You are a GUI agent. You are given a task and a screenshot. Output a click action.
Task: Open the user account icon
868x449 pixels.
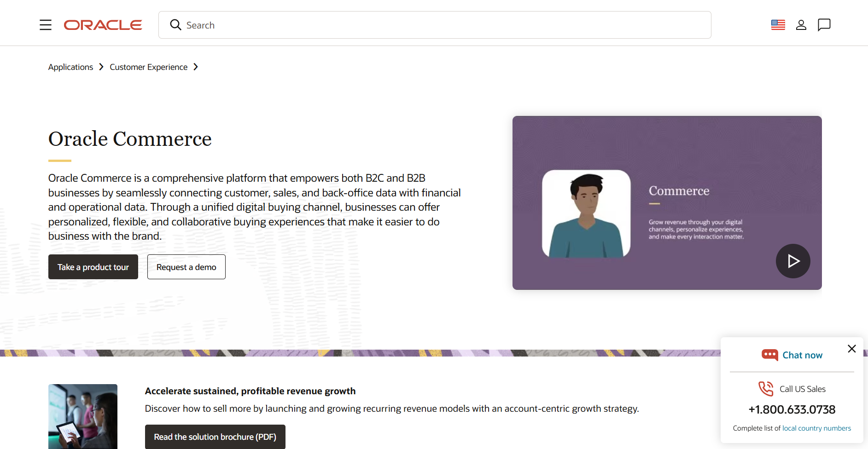801,25
